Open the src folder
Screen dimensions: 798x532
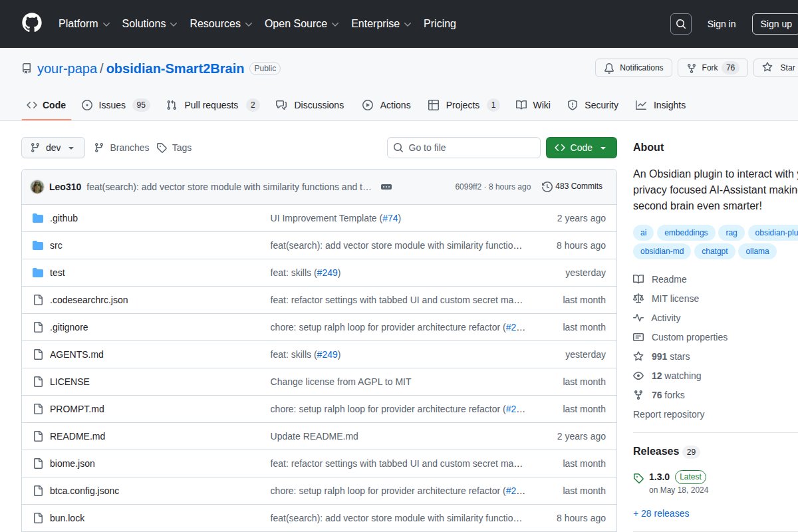pyautogui.click(x=56, y=245)
